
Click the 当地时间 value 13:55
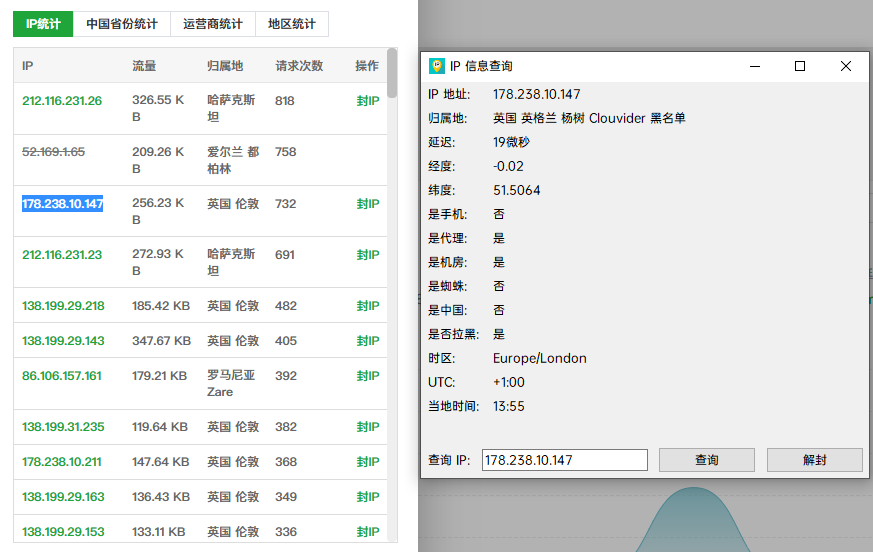point(508,406)
